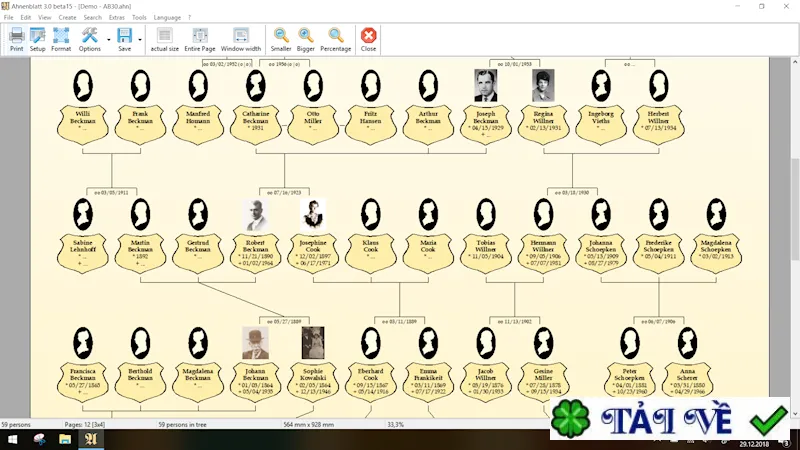Open the Setup page icon
800x450 pixels.
pyautogui.click(x=37, y=36)
